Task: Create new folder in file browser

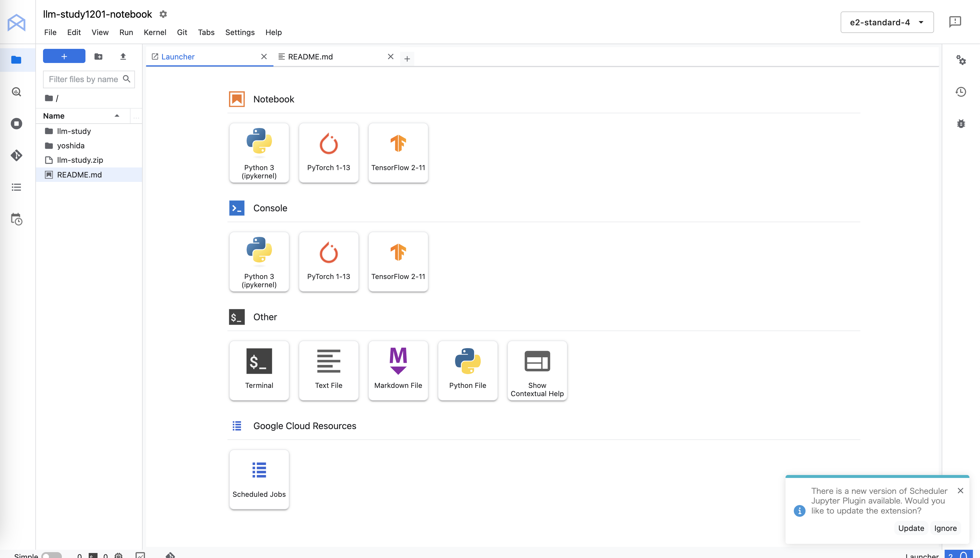Action: pos(98,57)
